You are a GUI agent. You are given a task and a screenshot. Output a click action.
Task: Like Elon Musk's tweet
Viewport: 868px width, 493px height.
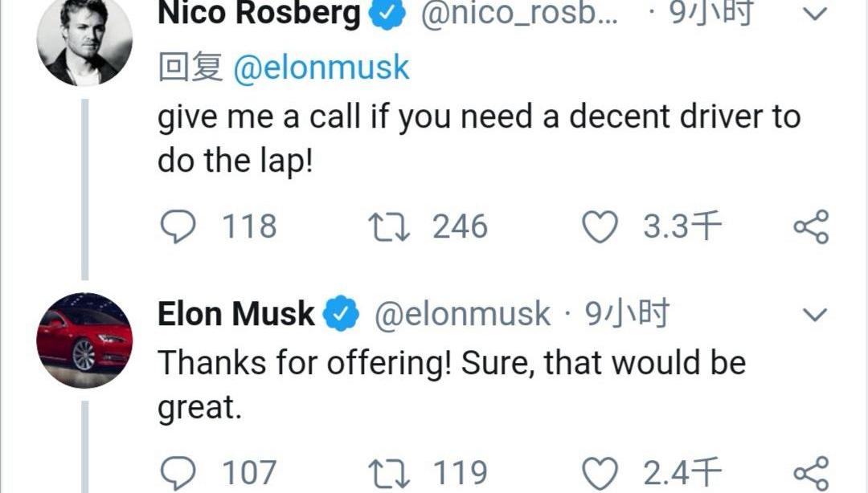pos(599,472)
